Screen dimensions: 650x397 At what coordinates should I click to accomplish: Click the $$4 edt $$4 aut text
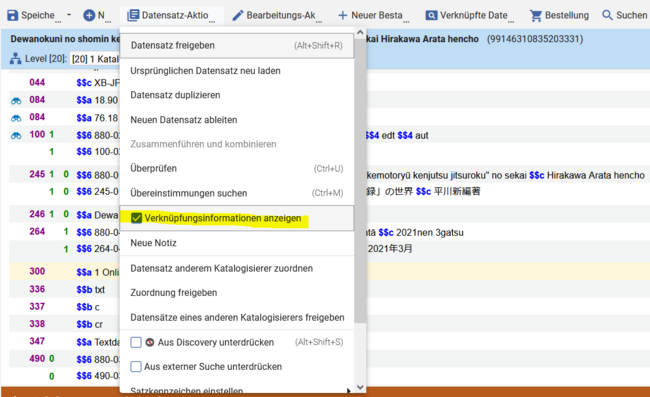[397, 136]
